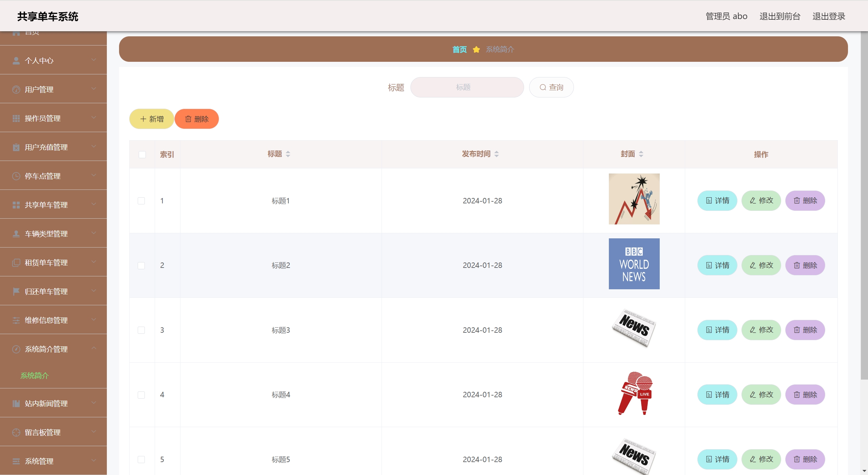Click the star icon in breadcrumb bar
This screenshot has height=475, width=868.
pyautogui.click(x=476, y=50)
